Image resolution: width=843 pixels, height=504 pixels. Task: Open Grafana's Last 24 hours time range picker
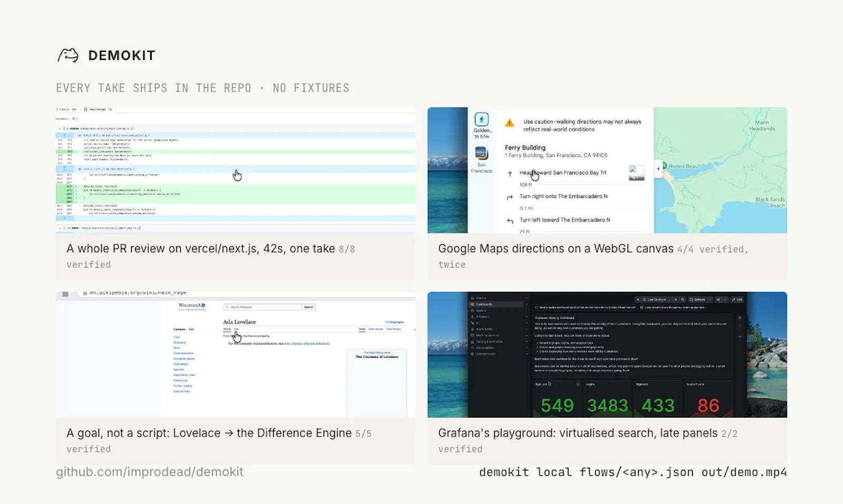[x=656, y=300]
